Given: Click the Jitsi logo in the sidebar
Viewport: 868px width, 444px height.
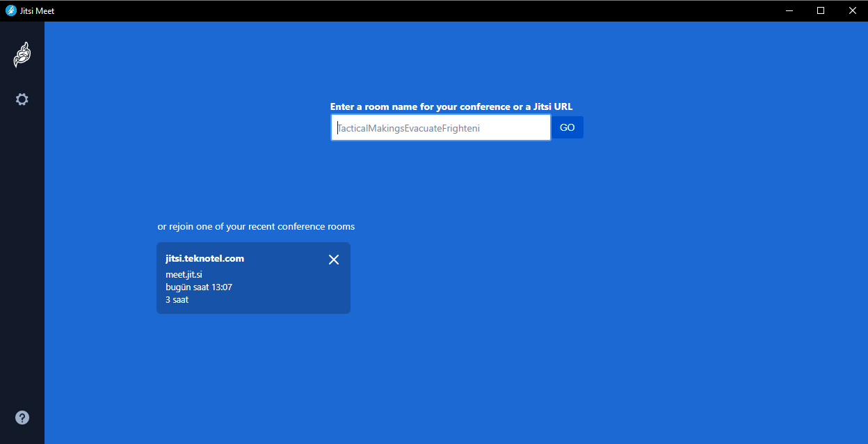Looking at the screenshot, I should click(22, 55).
